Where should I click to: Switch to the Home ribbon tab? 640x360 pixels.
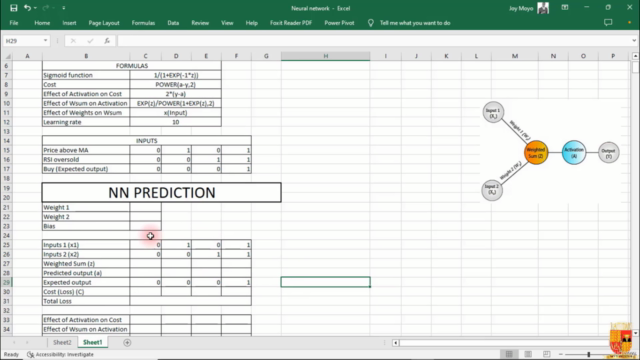click(42, 23)
